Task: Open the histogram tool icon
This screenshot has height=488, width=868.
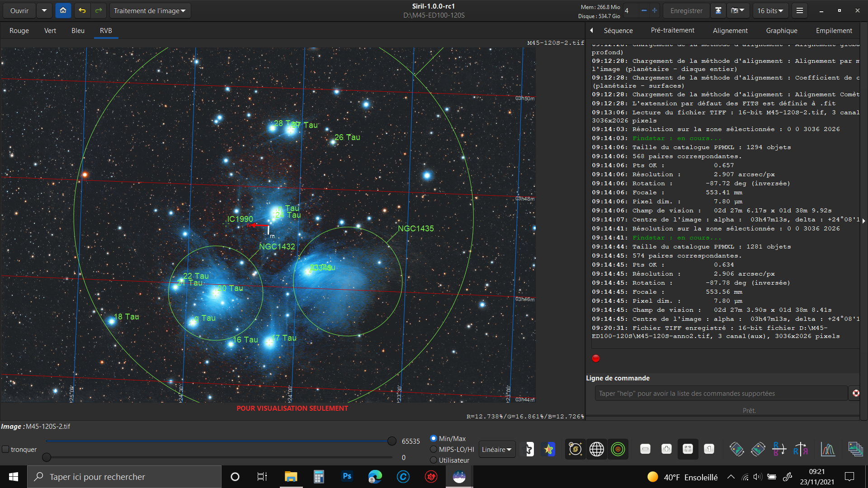Action: tap(828, 449)
